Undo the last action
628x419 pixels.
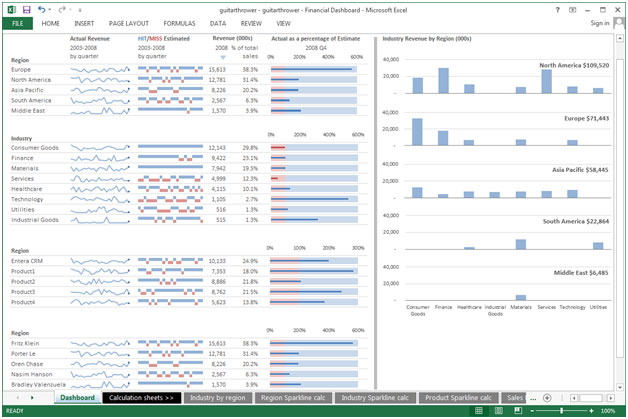pos(41,9)
